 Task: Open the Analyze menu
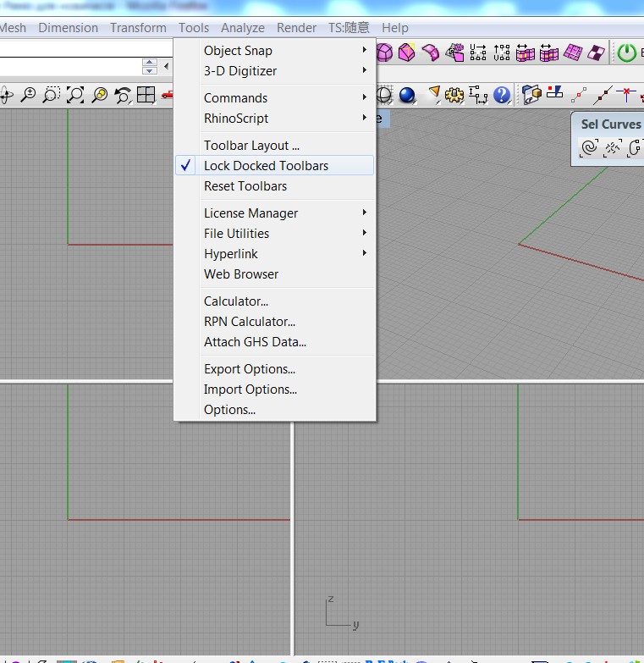click(x=243, y=28)
